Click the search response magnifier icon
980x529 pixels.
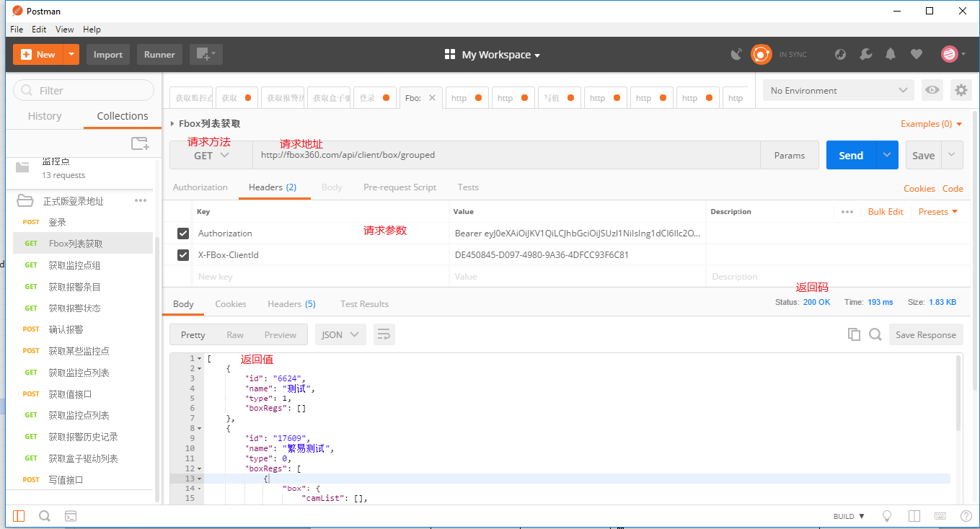[875, 334]
